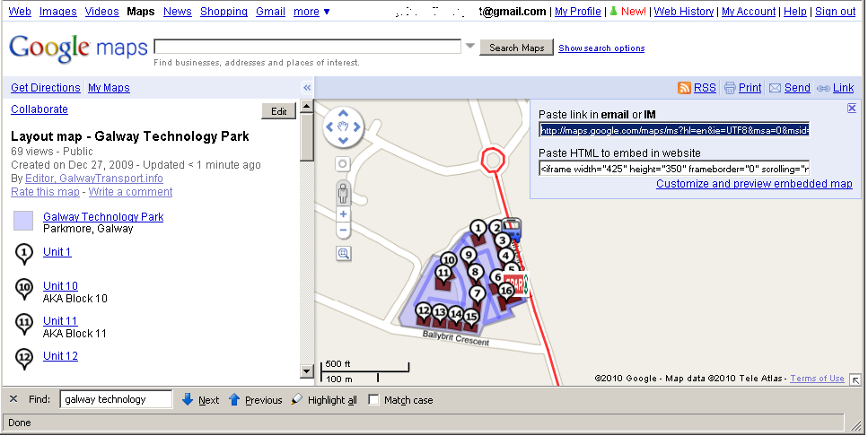Select map marker number 7
This screenshot has height=436, width=868.
(478, 294)
